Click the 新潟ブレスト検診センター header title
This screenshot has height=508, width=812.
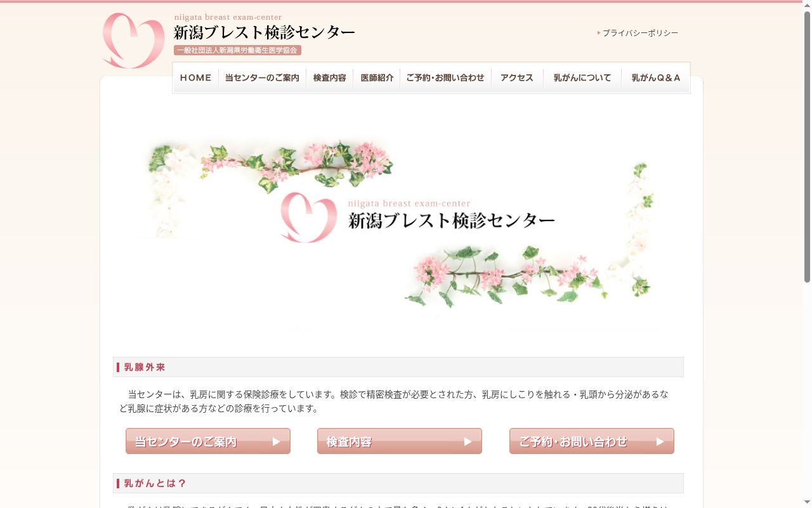(264, 32)
